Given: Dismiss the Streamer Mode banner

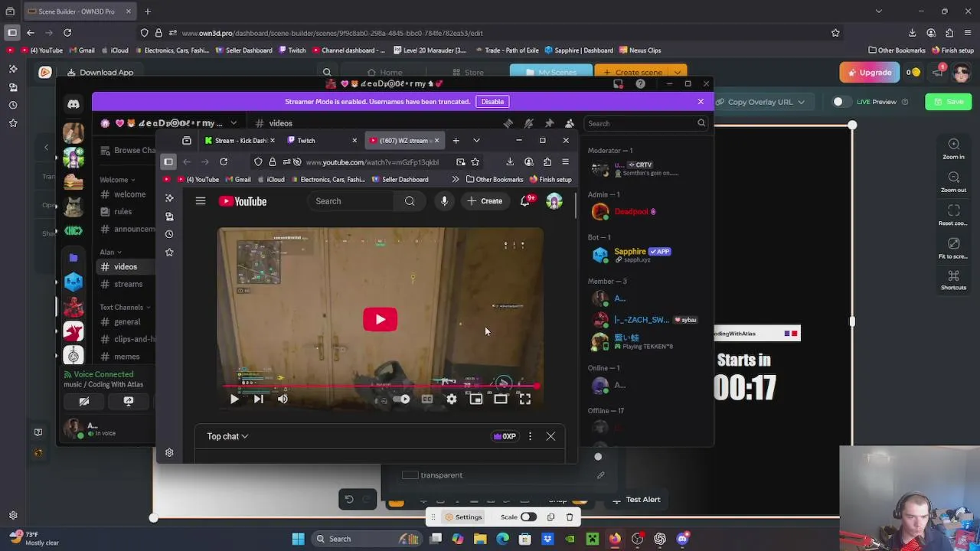Looking at the screenshot, I should pyautogui.click(x=701, y=102).
